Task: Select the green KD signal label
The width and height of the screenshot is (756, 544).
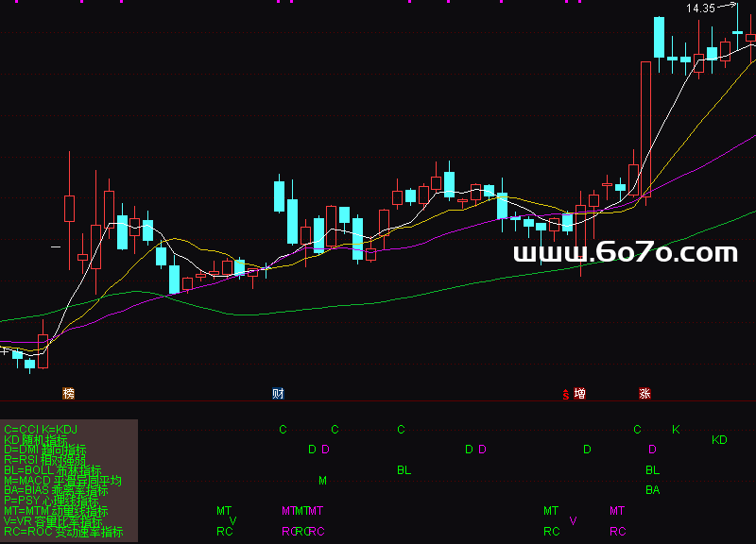Action: [x=719, y=440]
